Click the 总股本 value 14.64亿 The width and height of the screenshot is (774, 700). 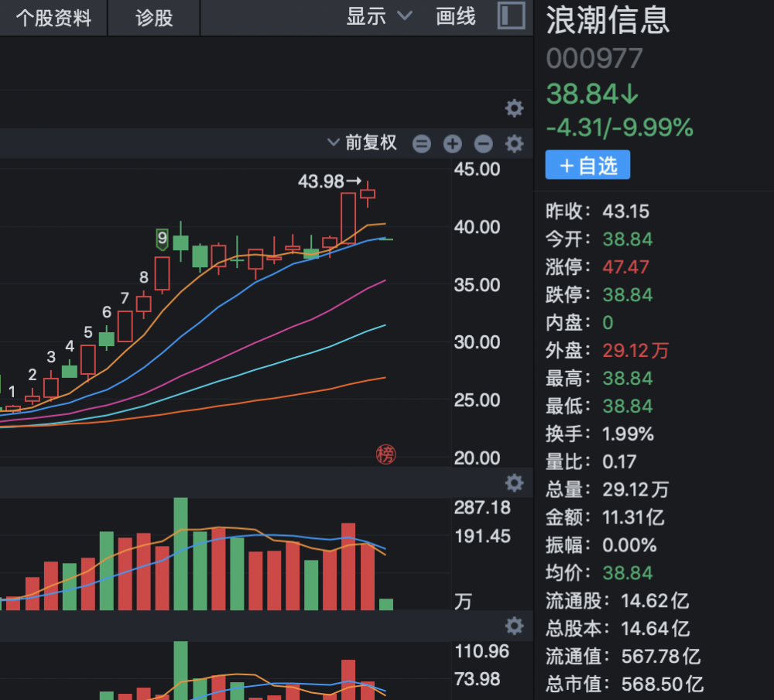point(656,629)
